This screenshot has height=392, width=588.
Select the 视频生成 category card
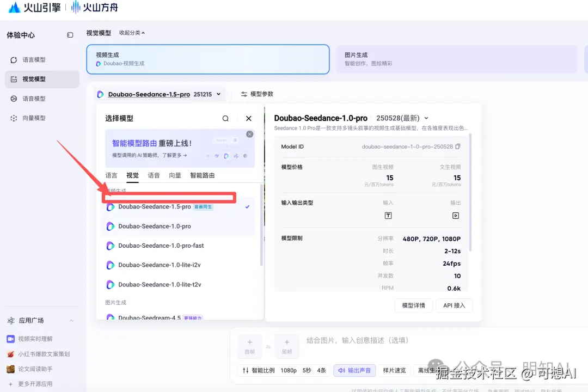pyautogui.click(x=208, y=59)
